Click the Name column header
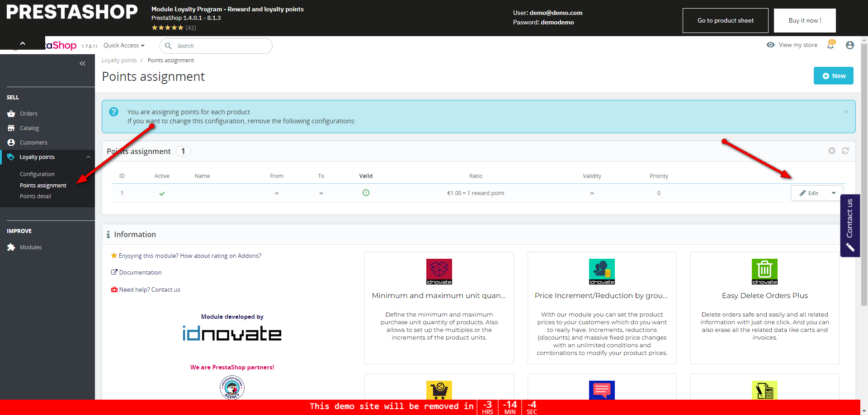 click(x=202, y=176)
